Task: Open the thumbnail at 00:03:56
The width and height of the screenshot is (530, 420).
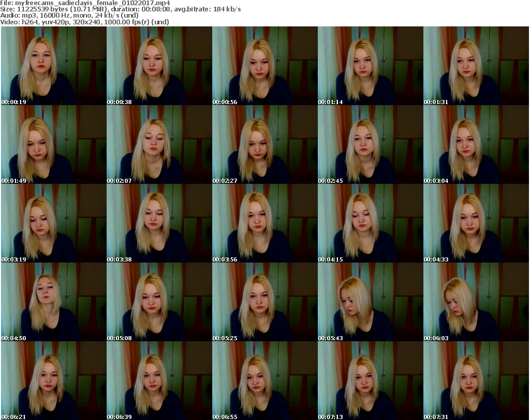Action: pyautogui.click(x=264, y=223)
